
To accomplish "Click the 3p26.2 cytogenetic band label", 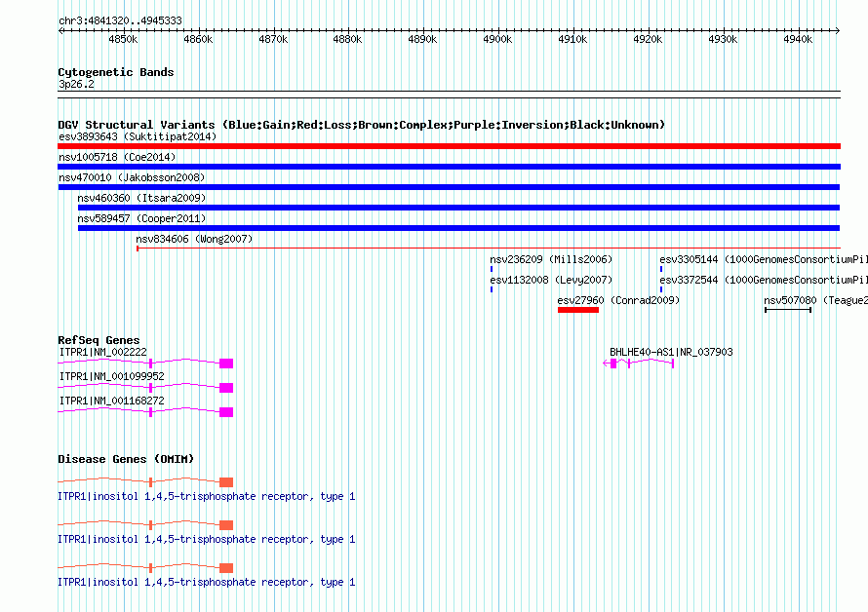I will (76, 84).
